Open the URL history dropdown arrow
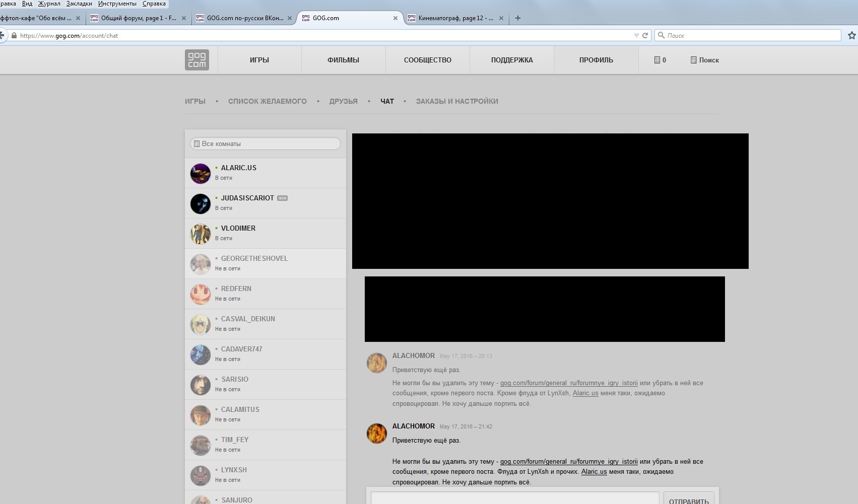 point(636,35)
